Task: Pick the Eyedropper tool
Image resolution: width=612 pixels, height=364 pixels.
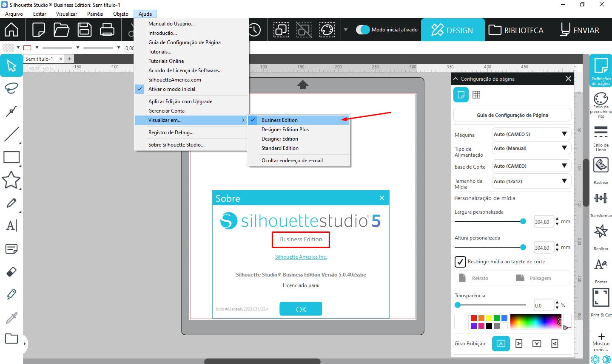Action: [11, 317]
